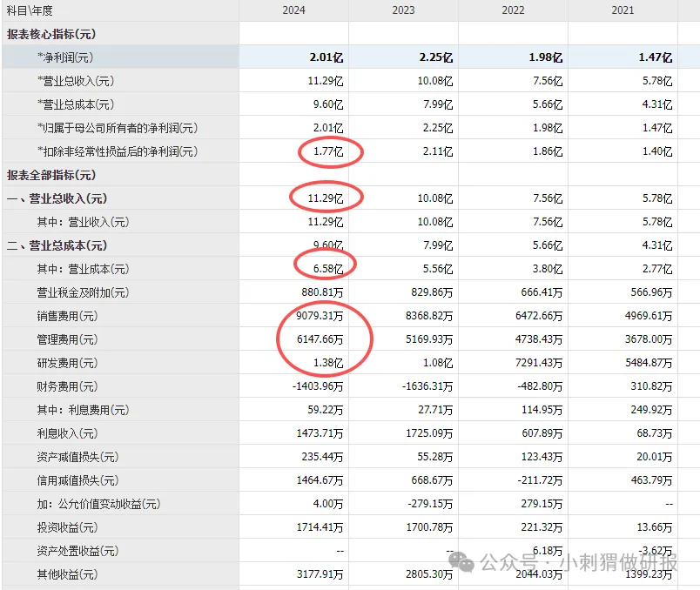700x590 pixels.
Task: Select the 2021 column header
Action: 623,10
